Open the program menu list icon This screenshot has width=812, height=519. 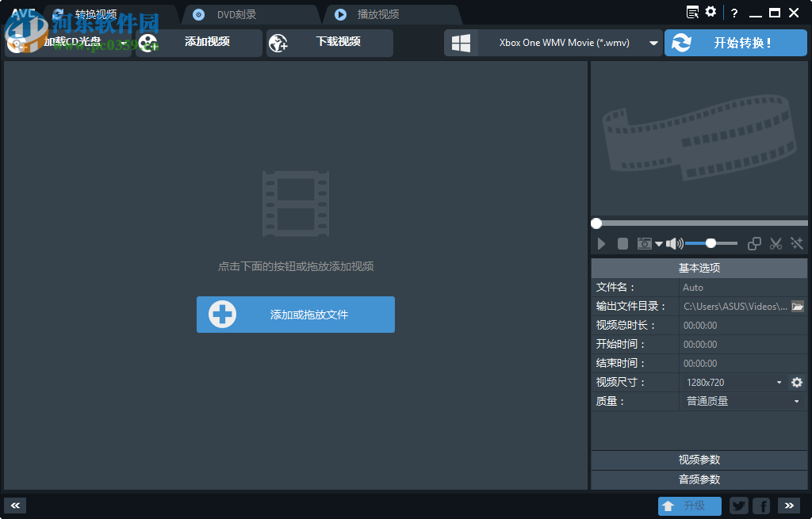(691, 12)
